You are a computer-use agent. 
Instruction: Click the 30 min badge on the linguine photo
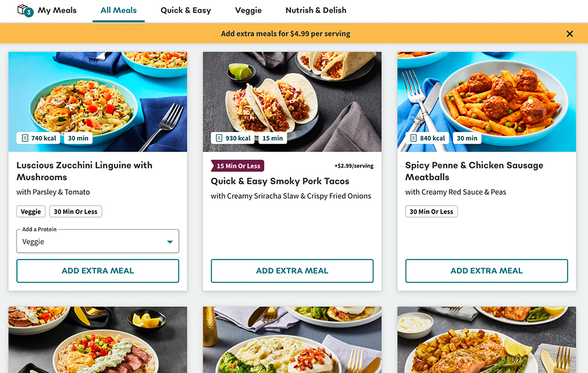click(x=78, y=138)
